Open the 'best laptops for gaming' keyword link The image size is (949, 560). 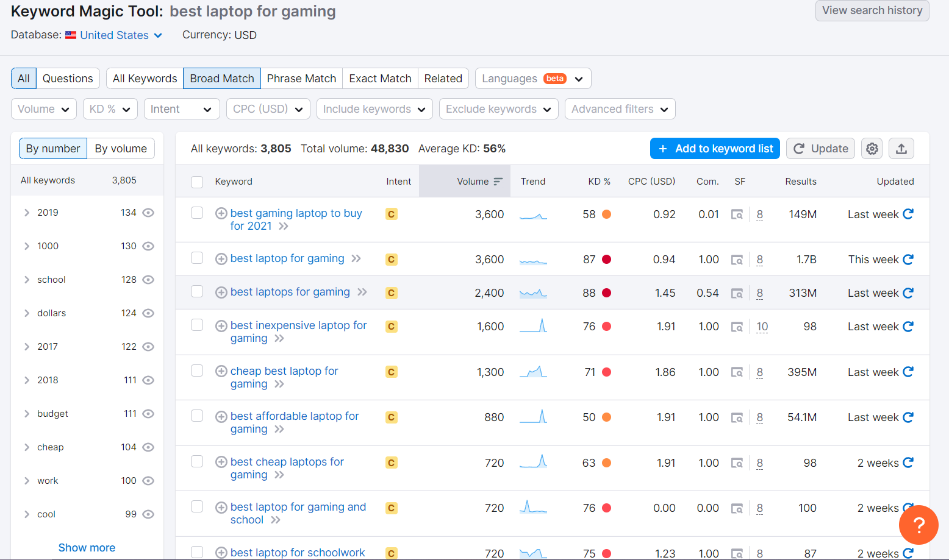290,292
